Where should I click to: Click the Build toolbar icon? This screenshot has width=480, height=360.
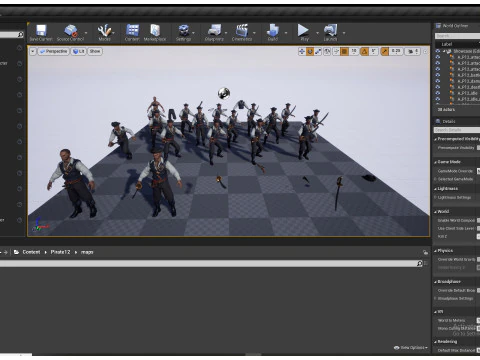(273, 30)
